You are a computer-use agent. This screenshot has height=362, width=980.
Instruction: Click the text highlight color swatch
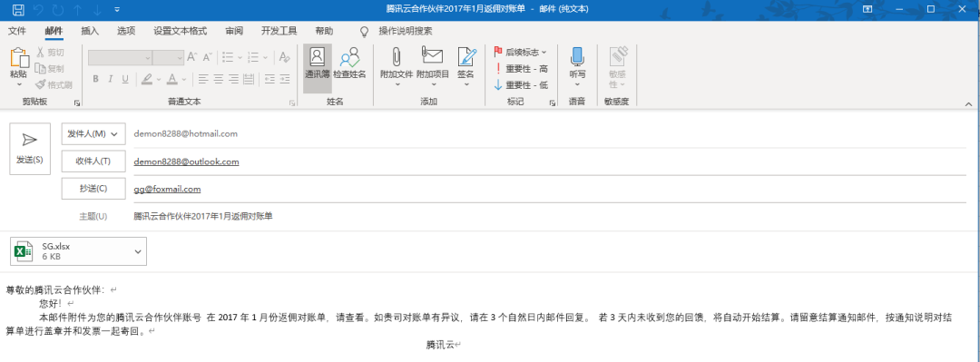pos(147,79)
